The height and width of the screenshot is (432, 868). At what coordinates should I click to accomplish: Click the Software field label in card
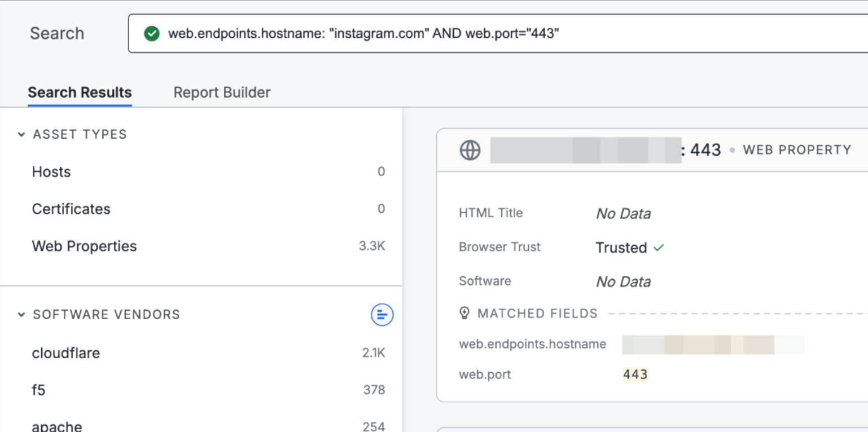tap(485, 281)
